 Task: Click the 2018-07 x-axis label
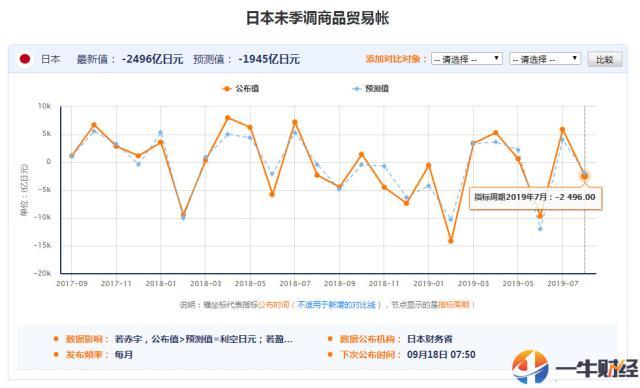295,284
